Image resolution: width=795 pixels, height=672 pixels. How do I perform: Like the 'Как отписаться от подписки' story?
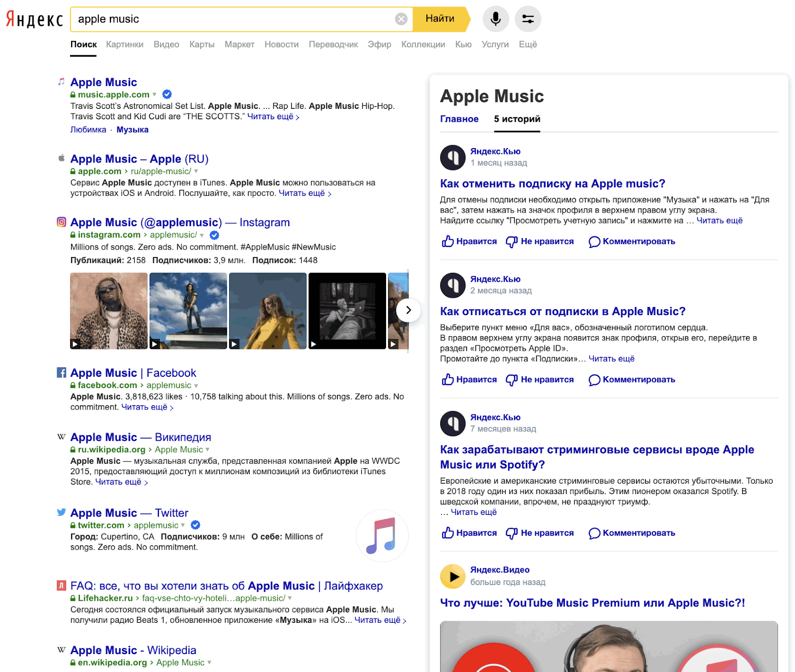coord(469,380)
